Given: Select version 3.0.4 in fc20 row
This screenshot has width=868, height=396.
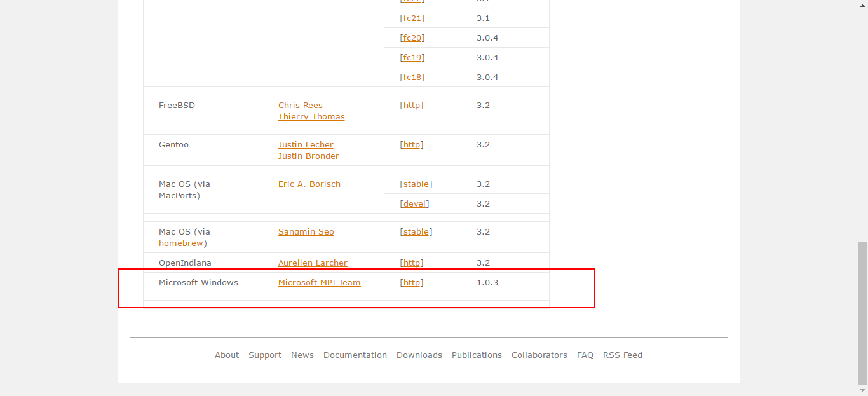Looking at the screenshot, I should click(487, 38).
